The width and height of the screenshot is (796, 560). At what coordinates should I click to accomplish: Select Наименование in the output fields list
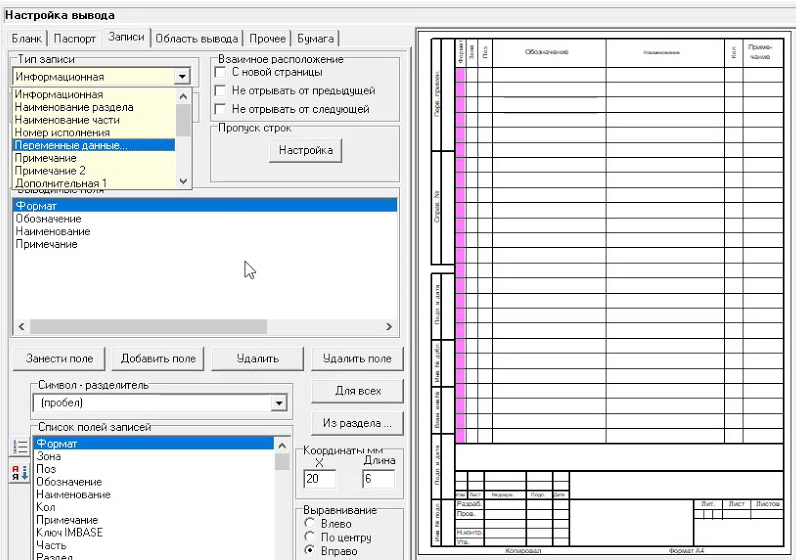[205, 231]
